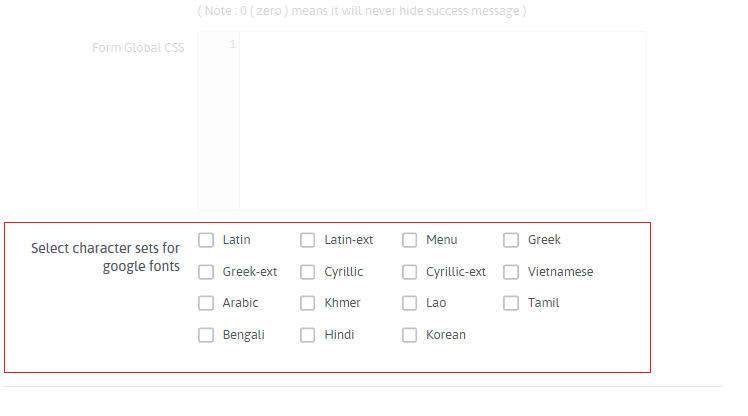Check the Lao checkbox
This screenshot has height=416, width=748.
[409, 303]
